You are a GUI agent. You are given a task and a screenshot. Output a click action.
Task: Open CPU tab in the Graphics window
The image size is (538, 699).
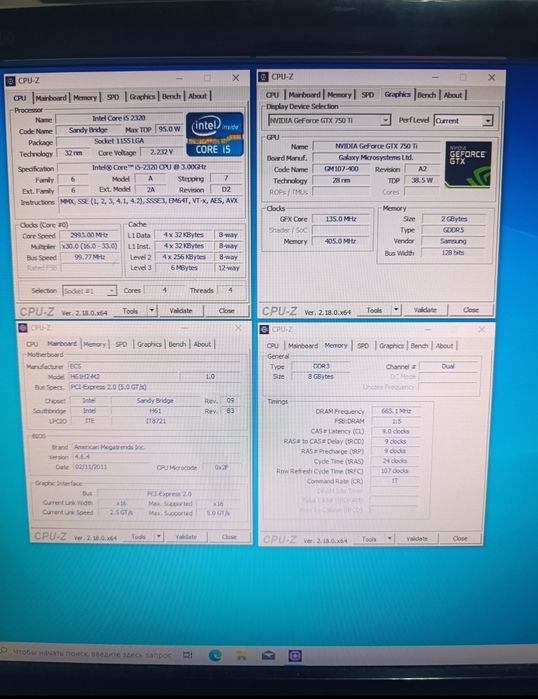click(x=272, y=95)
